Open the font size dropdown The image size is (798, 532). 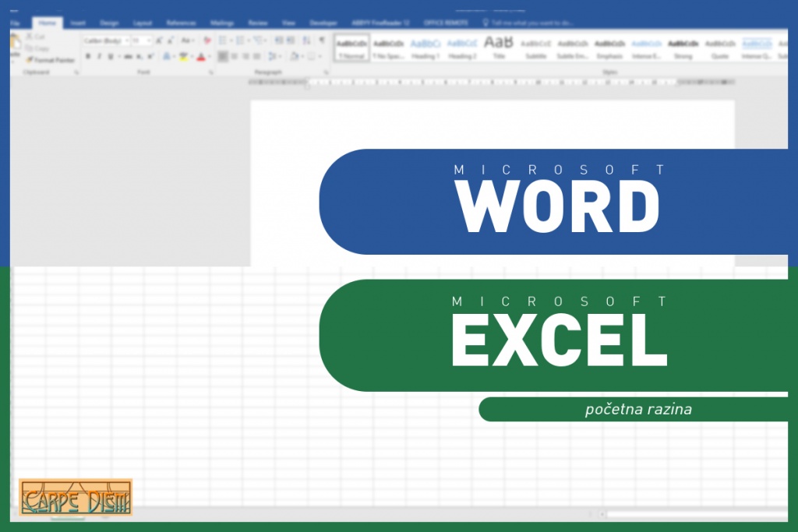(141, 41)
